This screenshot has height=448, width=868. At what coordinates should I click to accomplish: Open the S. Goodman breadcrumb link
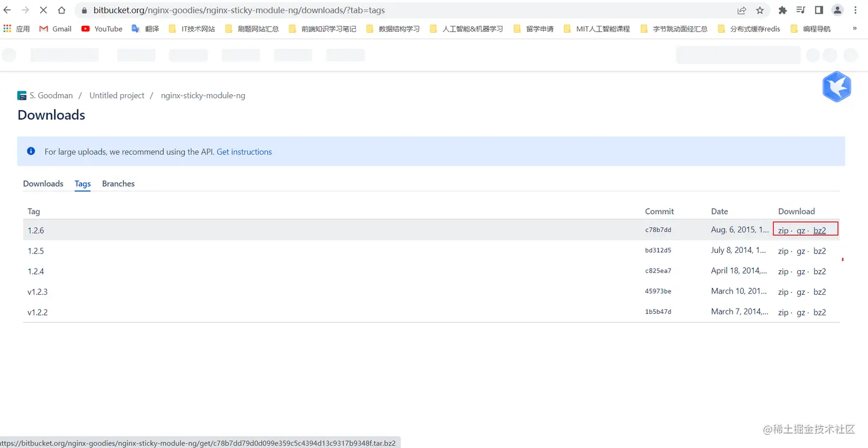coord(51,96)
